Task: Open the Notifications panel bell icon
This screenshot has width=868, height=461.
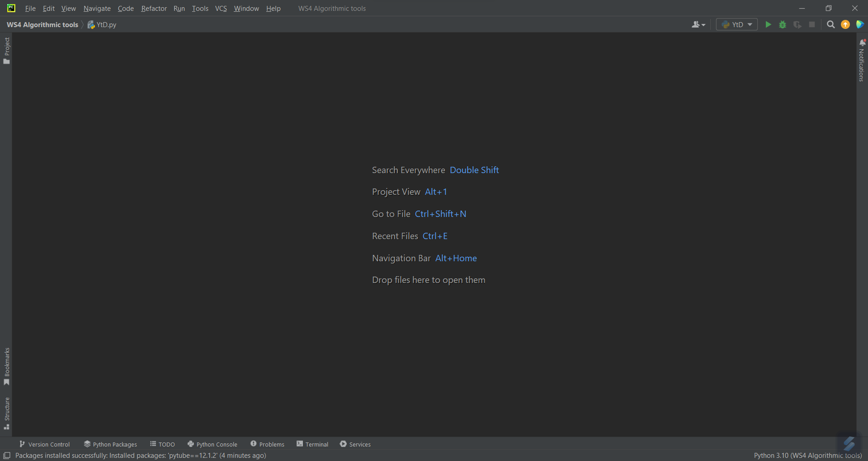Action: pos(862,42)
